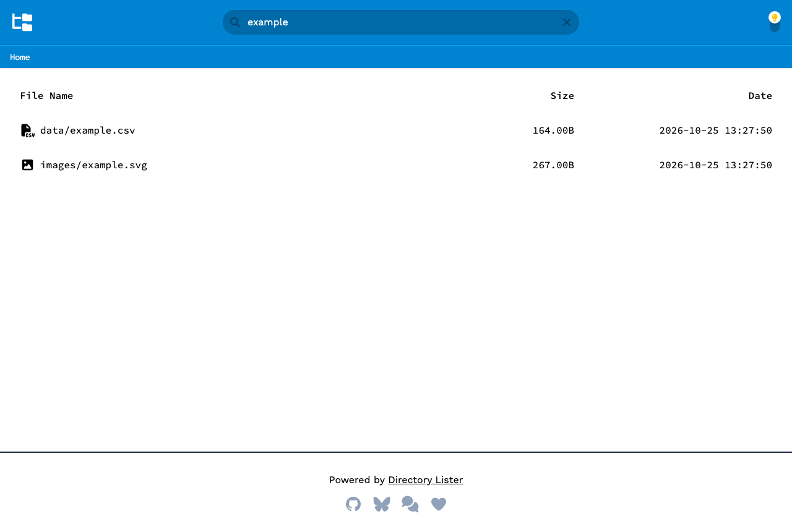Toggle the light/dark theme switch
Viewport: 792px width, 532px height.
pos(775,22)
